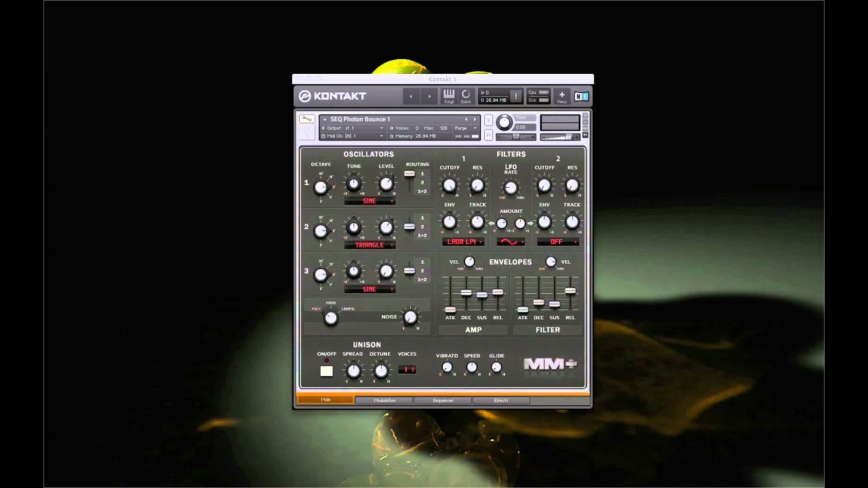Open the LFO waveform shape dropdown
Image resolution: width=868 pixels, height=488 pixels.
click(511, 242)
